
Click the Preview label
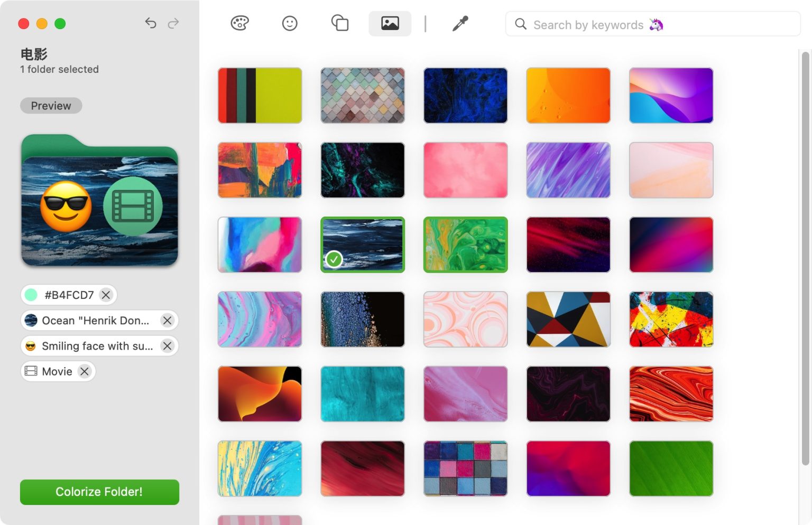click(51, 106)
